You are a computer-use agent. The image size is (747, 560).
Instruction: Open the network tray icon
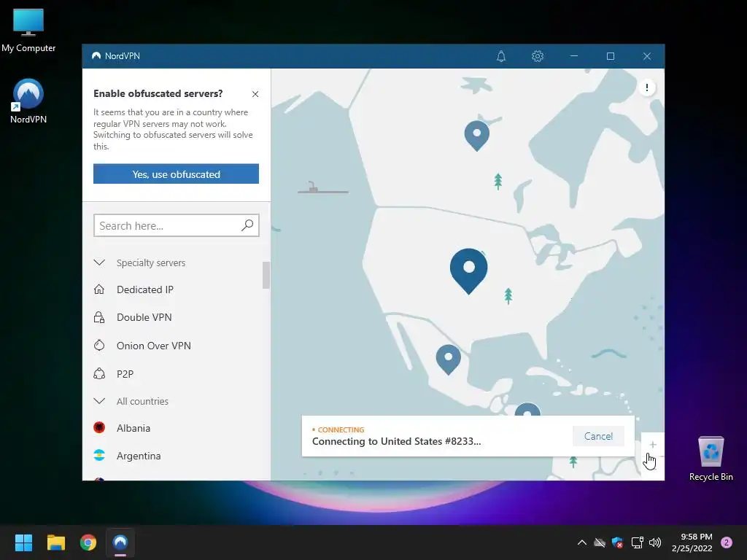(637, 542)
